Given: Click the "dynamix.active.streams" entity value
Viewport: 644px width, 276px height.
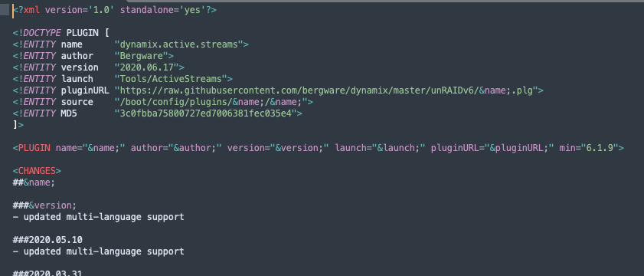Looking at the screenshot, I should pos(179,44).
